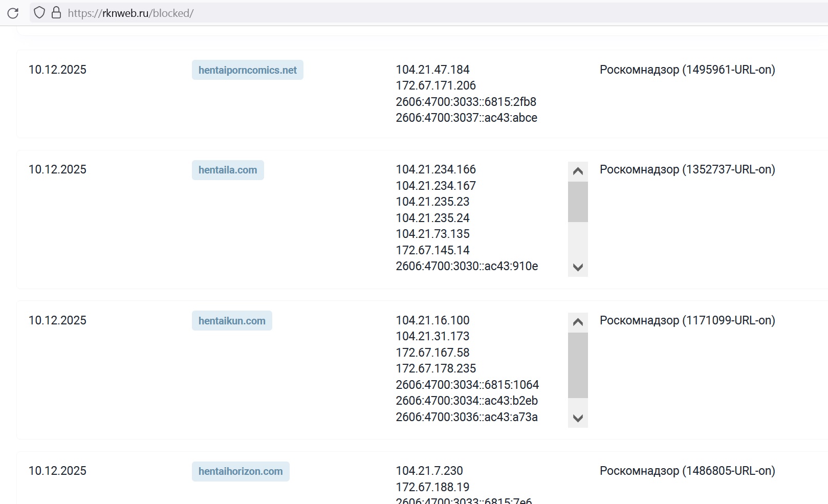The width and height of the screenshot is (828, 504).
Task: Click the up arrow in hentaila.com IP list
Action: pyautogui.click(x=578, y=171)
